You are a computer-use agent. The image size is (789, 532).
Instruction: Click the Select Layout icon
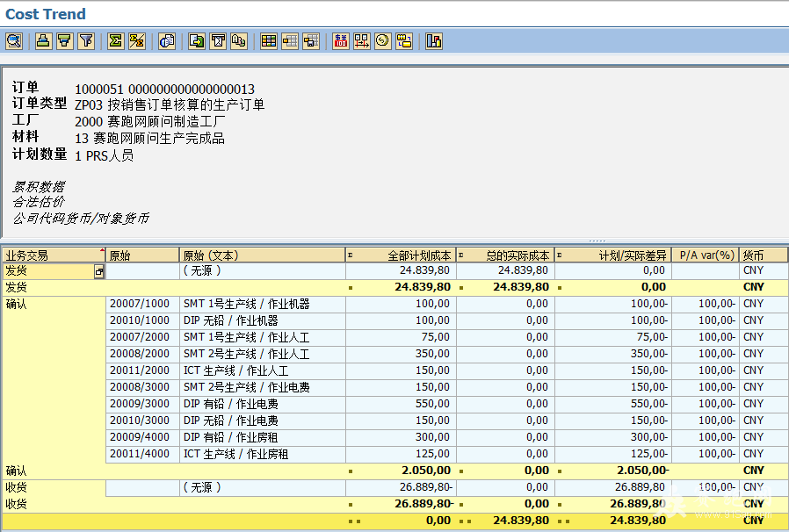coord(290,41)
